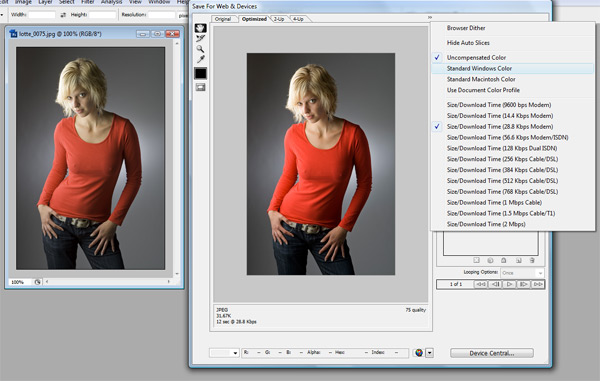Step to next animation frame
600x381 pixels.
[x=523, y=284]
